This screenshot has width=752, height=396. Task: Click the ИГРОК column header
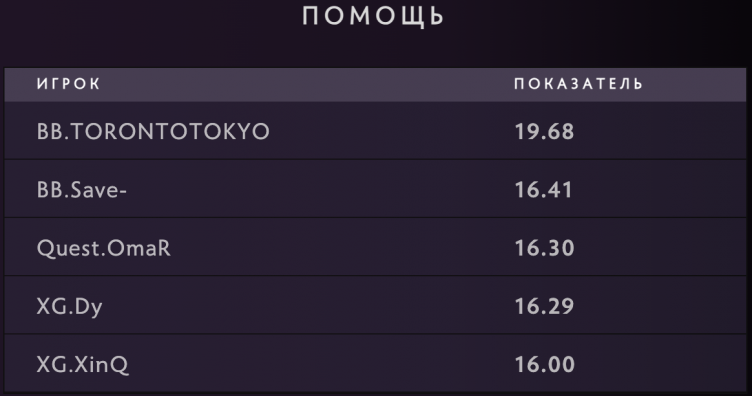pyautogui.click(x=69, y=84)
